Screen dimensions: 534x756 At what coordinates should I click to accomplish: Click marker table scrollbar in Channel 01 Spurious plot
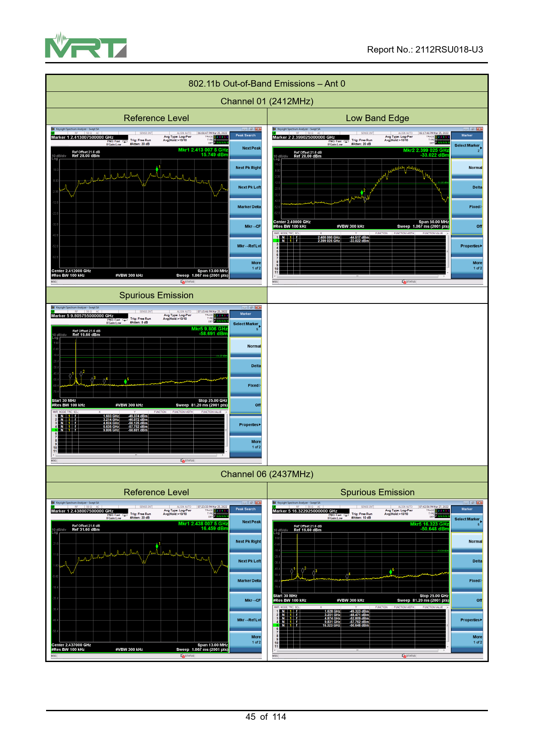226,432
